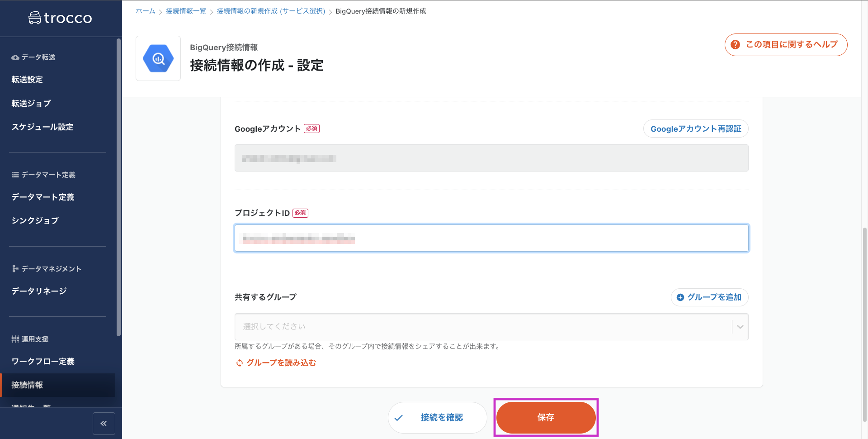Image resolution: width=868 pixels, height=439 pixels.
Task: Click the BigQuery接続情報の新規作成 breadcrumb text
Action: 381,11
